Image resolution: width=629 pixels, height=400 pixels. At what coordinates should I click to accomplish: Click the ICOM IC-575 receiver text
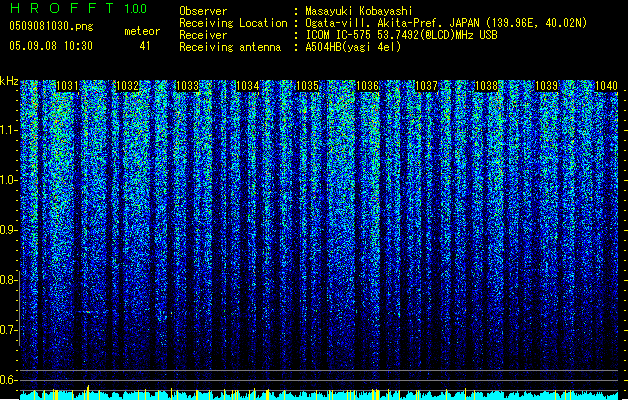(401, 35)
